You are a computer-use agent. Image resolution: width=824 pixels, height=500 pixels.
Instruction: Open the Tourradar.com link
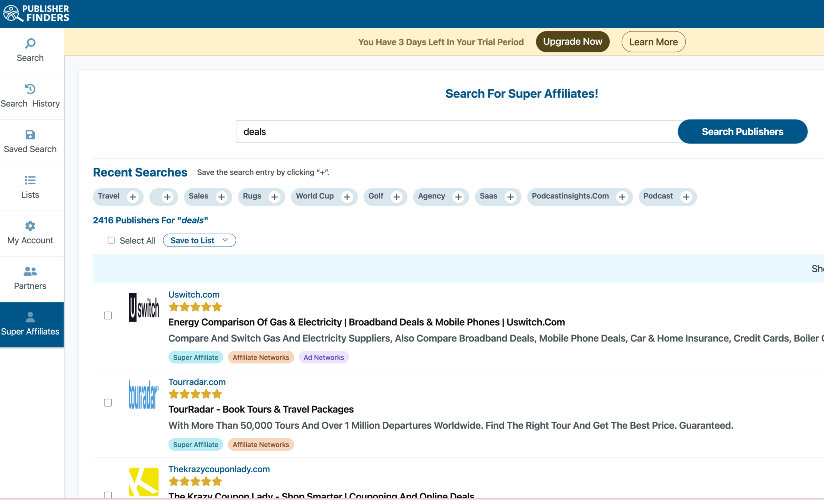pyautogui.click(x=197, y=382)
